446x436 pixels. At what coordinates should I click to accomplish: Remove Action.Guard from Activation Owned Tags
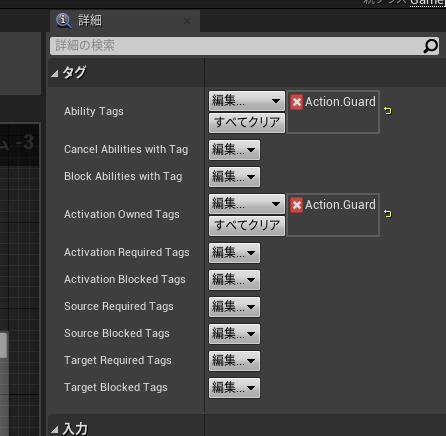[296, 205]
